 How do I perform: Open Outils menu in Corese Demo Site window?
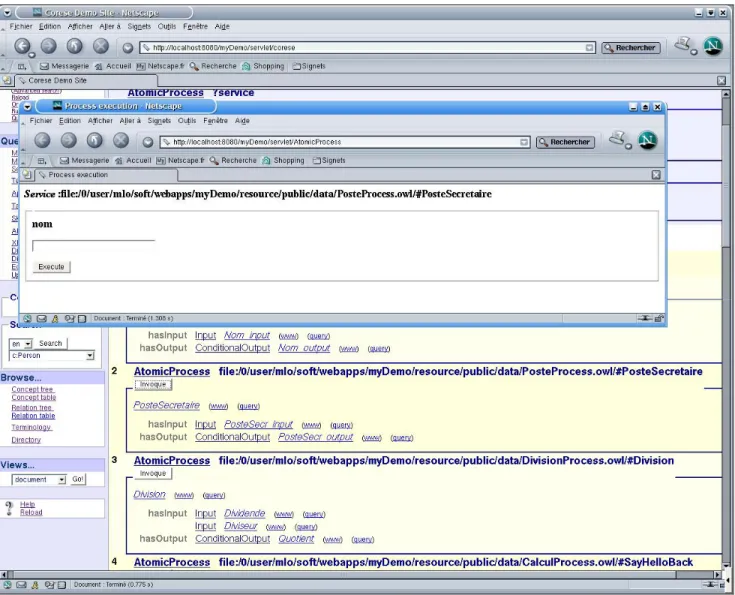click(167, 26)
